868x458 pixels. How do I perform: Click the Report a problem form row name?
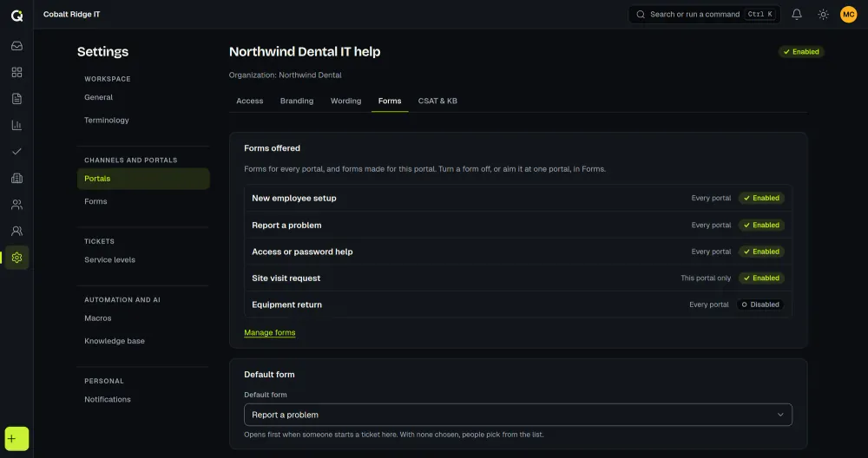point(286,226)
